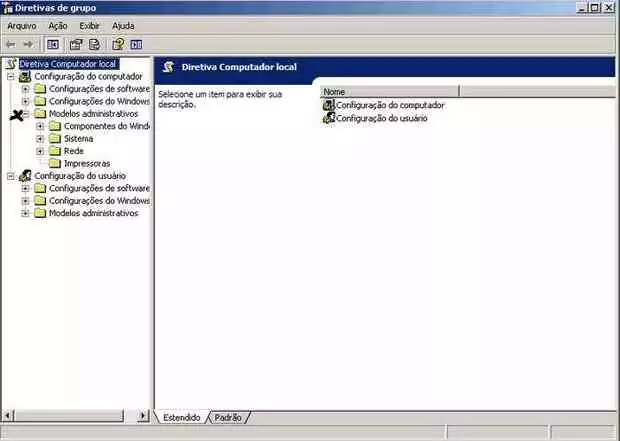Click the Back arrow toolbar icon
Screen dimensions: 620x441
pos(11,44)
